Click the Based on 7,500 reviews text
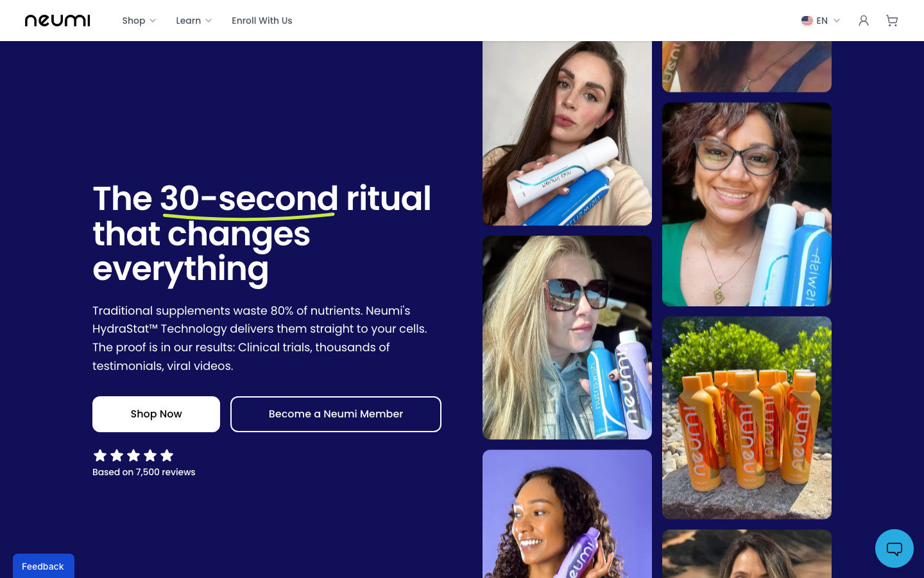Screen dimensions: 924x578 (144, 472)
